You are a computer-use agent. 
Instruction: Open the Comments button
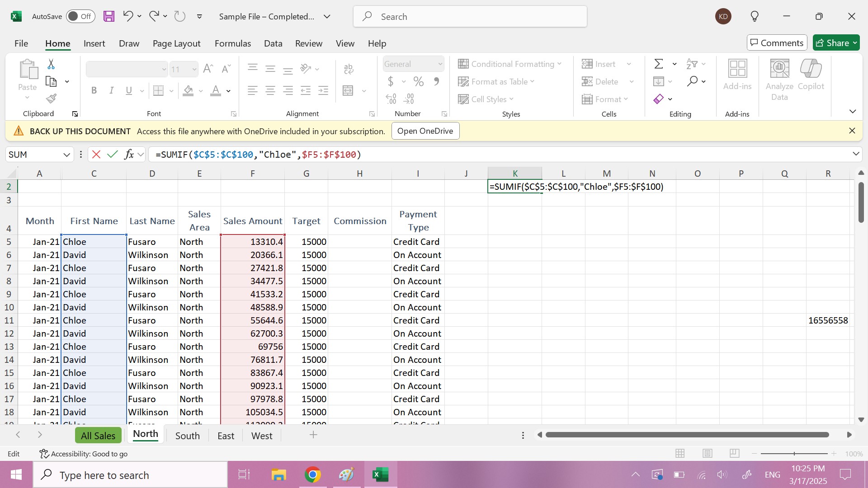click(777, 43)
